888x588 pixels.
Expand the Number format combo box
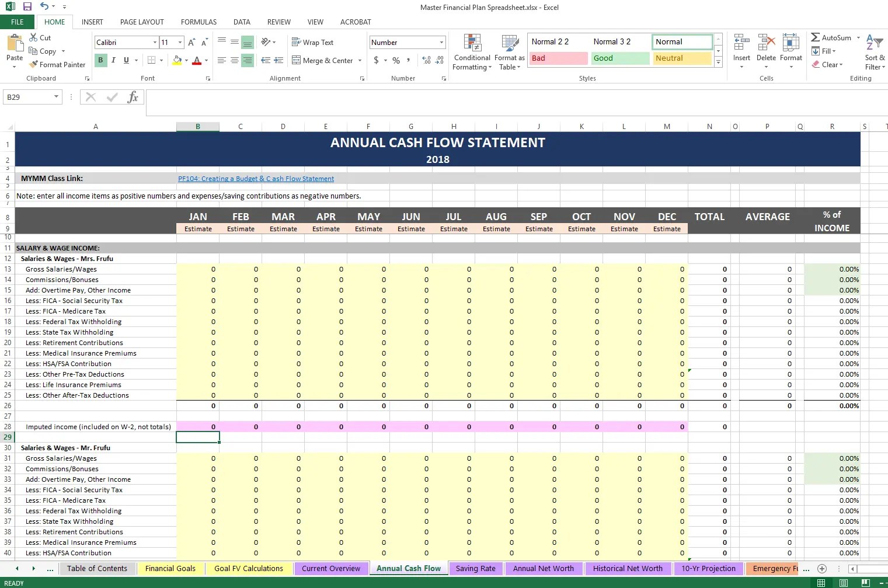(x=441, y=43)
